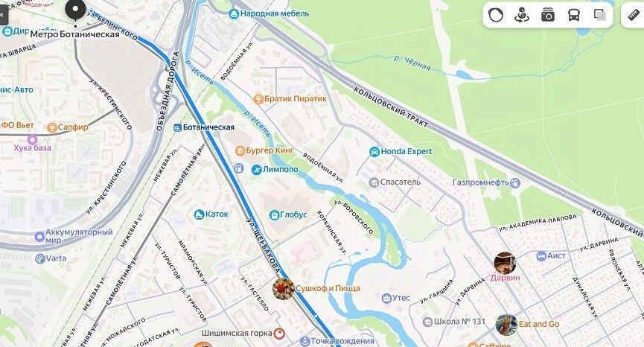Click the round traffic indicator icon
644x347 pixels.
[x=496, y=15]
